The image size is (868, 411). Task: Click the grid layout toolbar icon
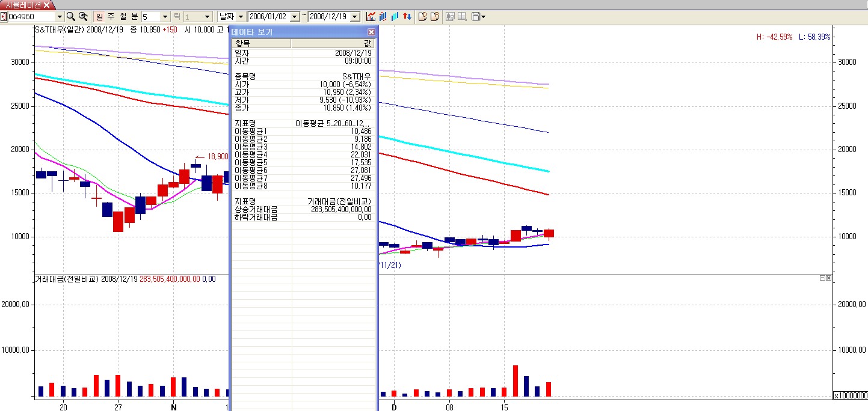[x=462, y=17]
